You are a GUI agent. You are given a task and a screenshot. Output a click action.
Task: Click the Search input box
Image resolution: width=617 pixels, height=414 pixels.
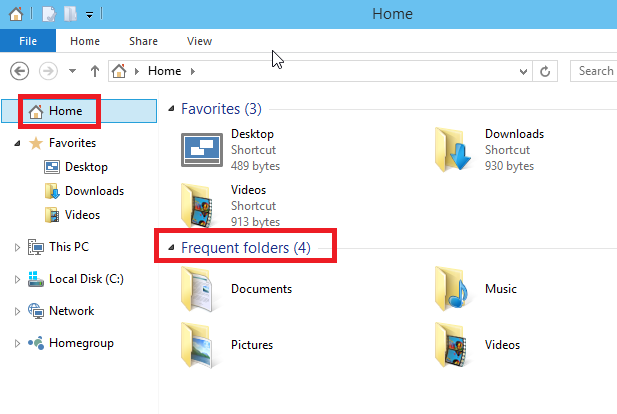593,71
